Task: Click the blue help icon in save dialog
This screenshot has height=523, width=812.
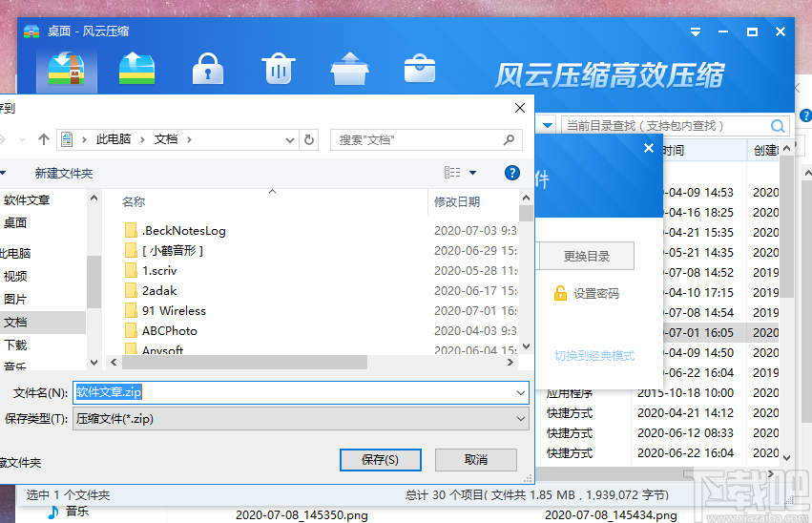Action: coord(512,173)
